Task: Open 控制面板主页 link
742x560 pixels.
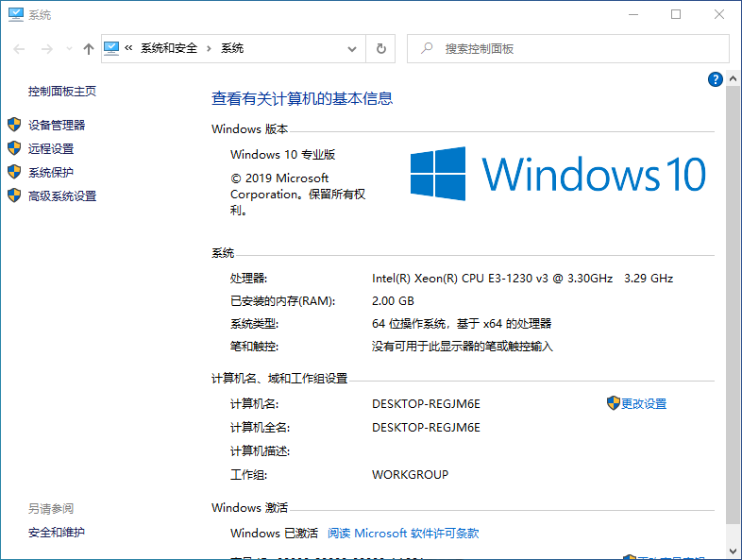Action: 62,91
